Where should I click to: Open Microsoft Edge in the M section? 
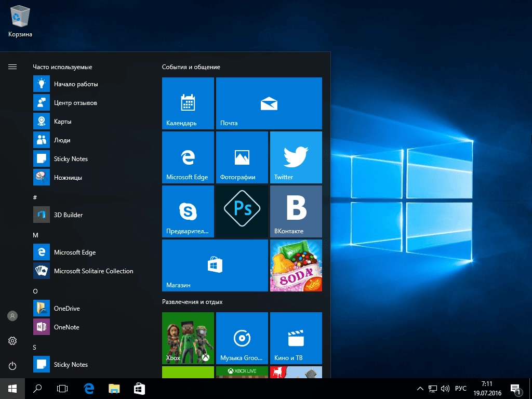click(91, 252)
